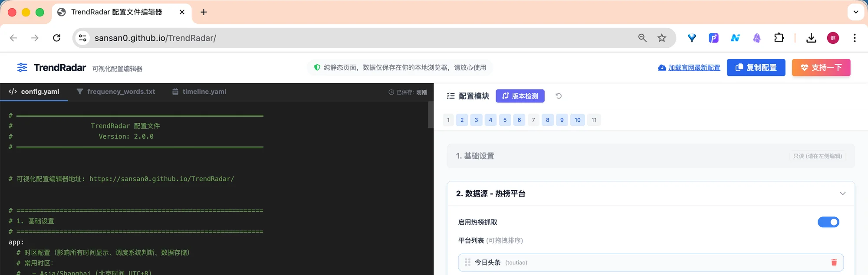The image size is (868, 275).
Task: Open Chrome three-dot menu
Action: [x=855, y=38]
